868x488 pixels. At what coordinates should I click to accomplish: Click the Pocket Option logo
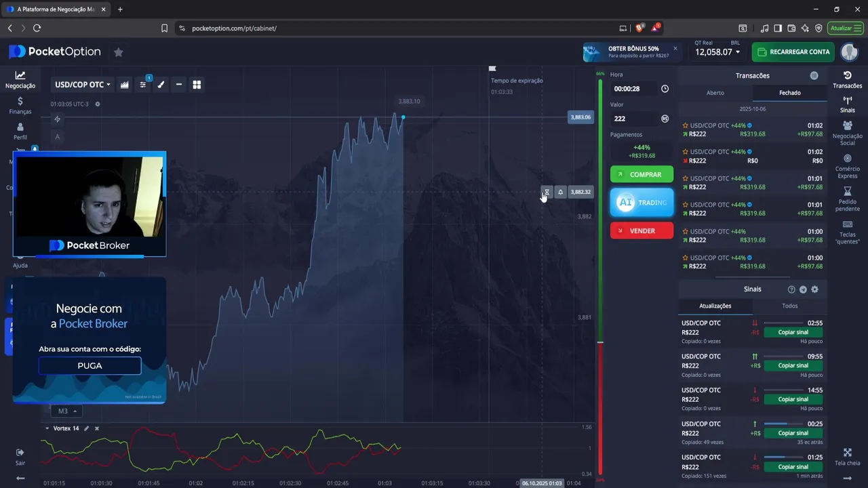(55, 52)
